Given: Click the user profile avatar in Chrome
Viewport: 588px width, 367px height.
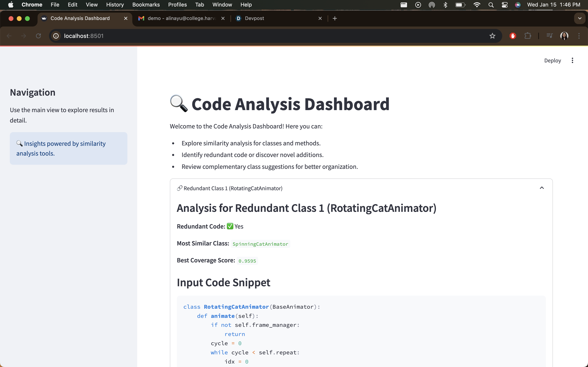Looking at the screenshot, I should pos(564,36).
